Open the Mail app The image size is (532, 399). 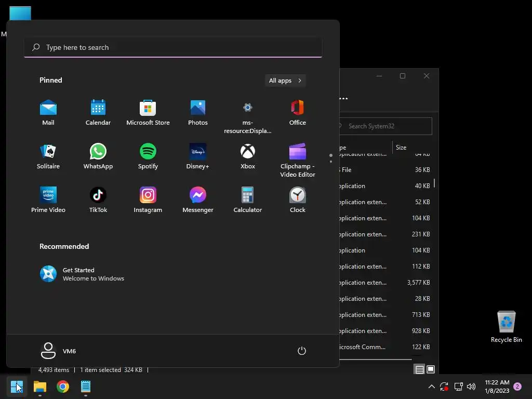point(48,113)
